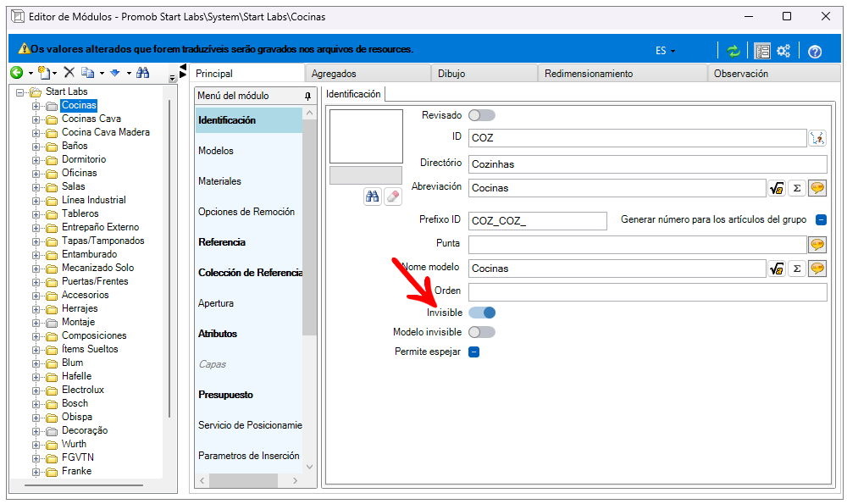Collapse the Start Labs root node
Viewport: 847px width, 504px height.
20,91
